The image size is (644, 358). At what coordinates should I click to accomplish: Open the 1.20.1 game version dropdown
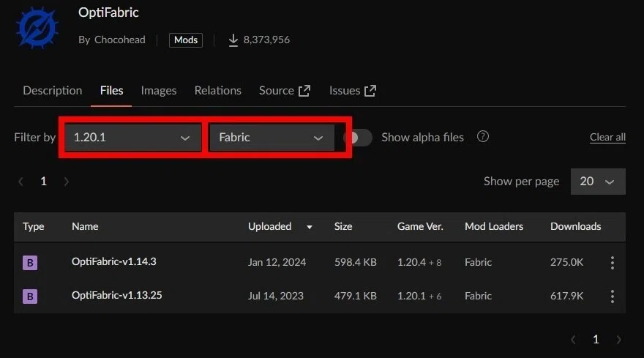[132, 138]
